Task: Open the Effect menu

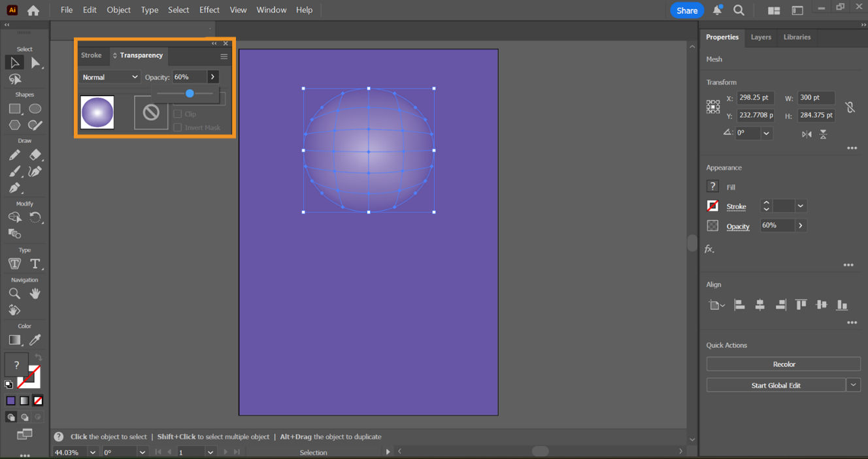Action: [209, 10]
